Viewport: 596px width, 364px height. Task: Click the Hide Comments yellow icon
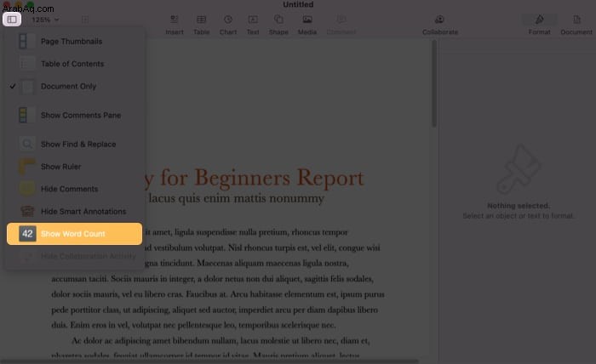click(27, 189)
